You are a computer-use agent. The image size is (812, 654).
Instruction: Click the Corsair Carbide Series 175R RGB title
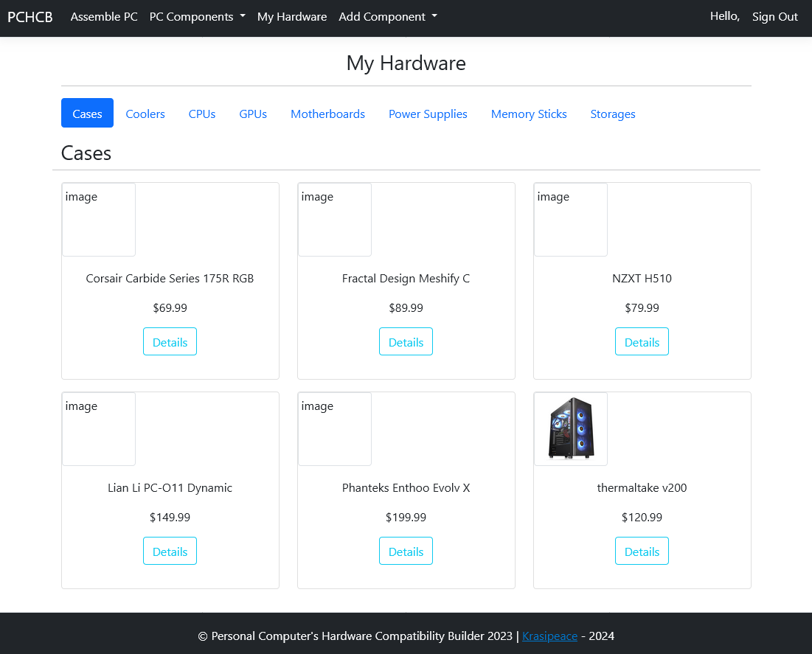[170, 279]
